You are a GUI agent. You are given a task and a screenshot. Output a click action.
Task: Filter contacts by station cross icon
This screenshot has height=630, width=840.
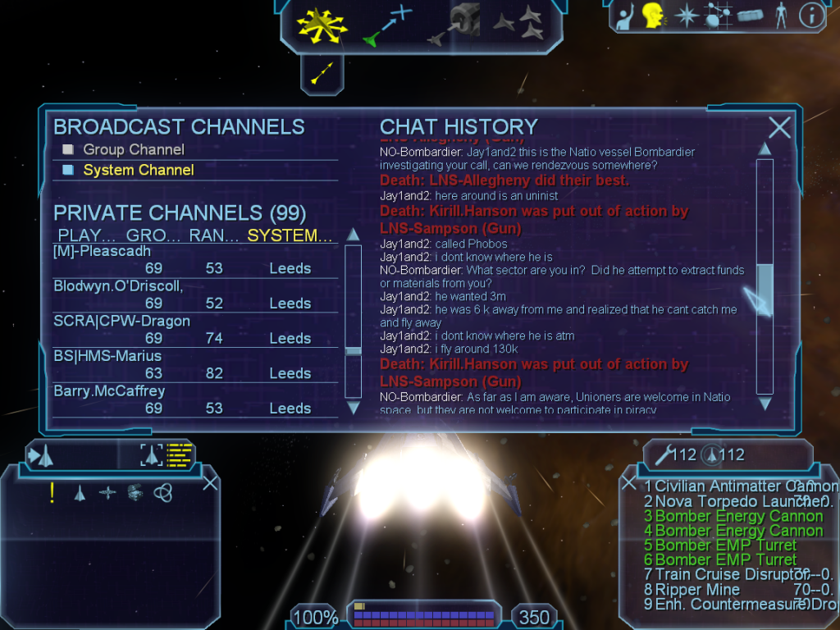pyautogui.click(x=107, y=493)
